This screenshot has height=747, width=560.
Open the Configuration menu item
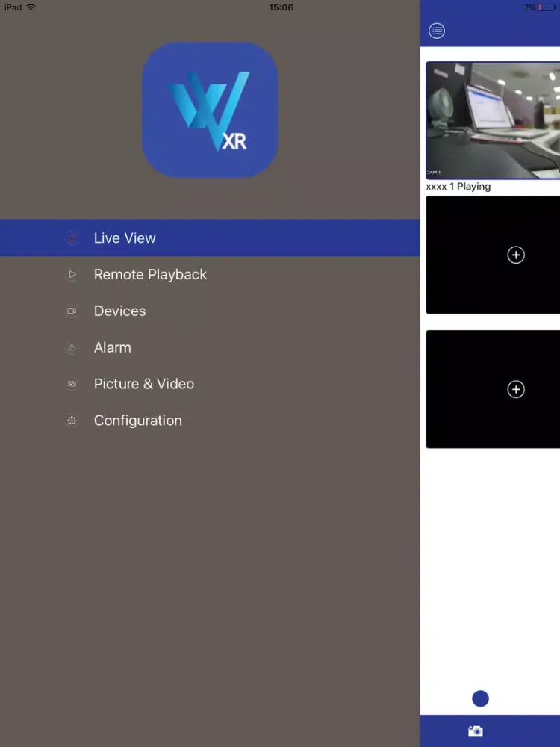(210, 421)
